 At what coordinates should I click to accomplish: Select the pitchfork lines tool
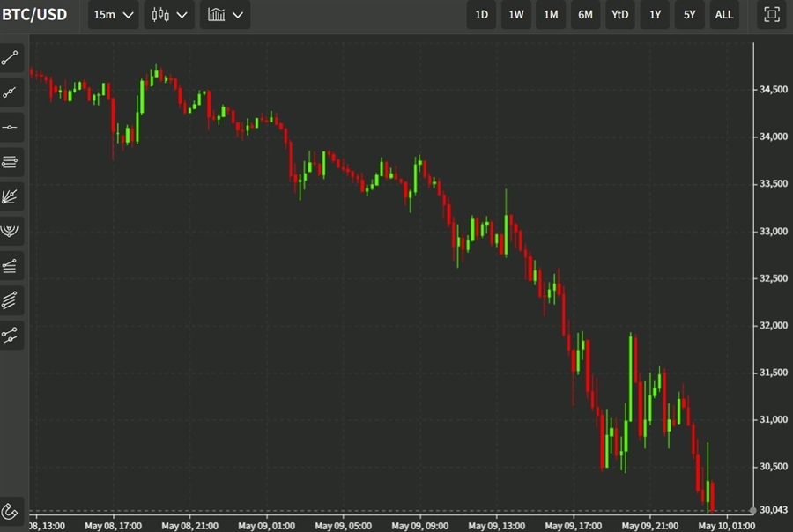coord(11,299)
